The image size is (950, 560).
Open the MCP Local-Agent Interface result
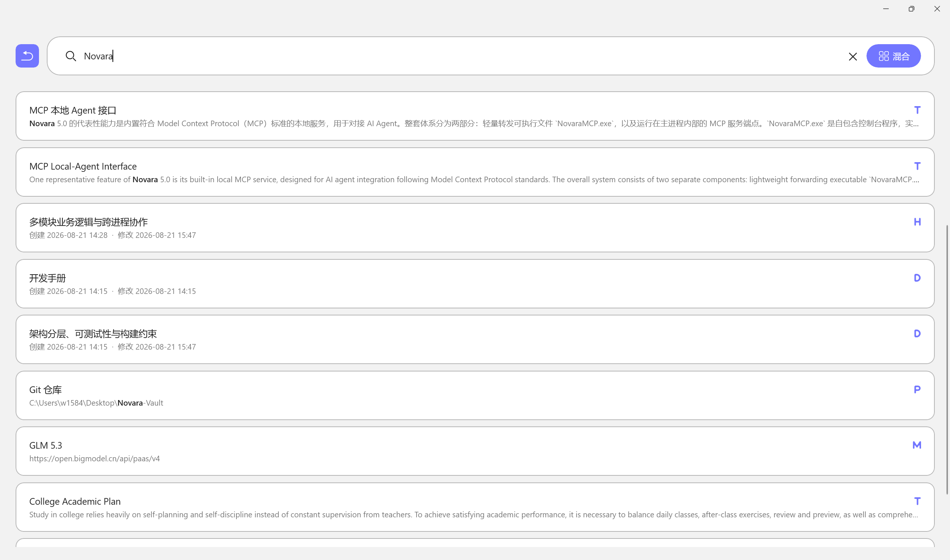475,172
